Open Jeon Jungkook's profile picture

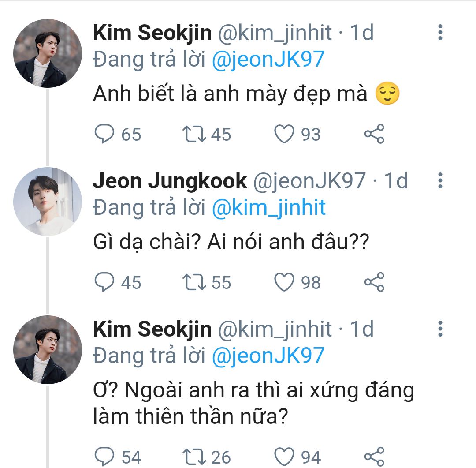point(48,201)
